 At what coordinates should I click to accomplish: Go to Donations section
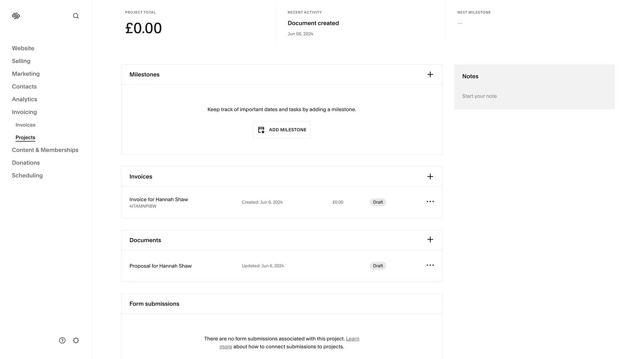(x=26, y=163)
